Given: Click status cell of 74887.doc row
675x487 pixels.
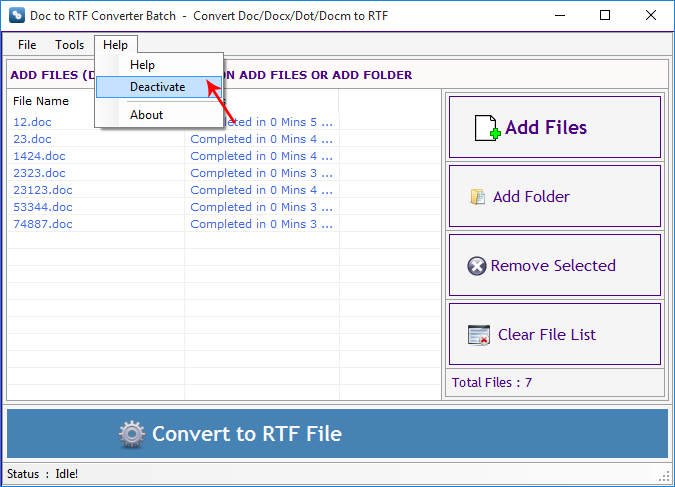Looking at the screenshot, I should tap(262, 224).
